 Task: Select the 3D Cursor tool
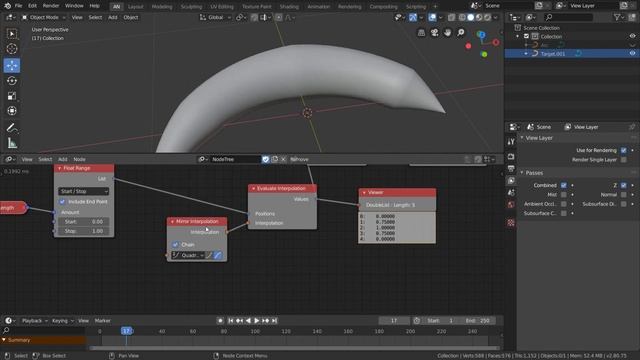click(12, 49)
